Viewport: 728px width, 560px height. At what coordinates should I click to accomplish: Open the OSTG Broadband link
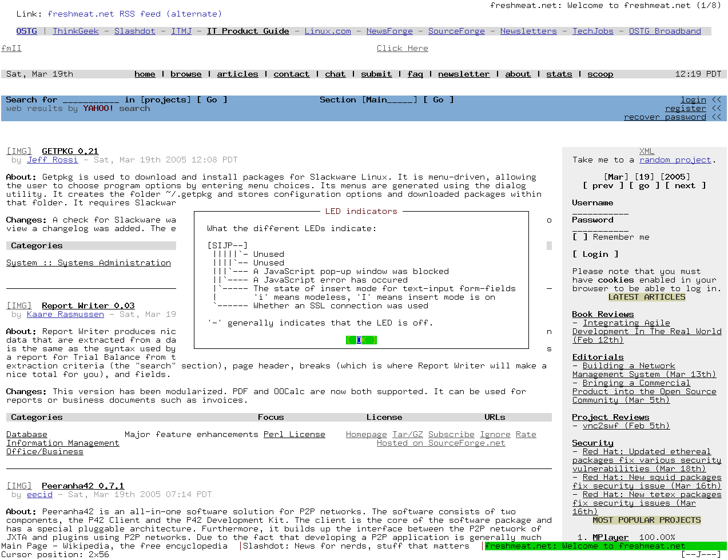[665, 31]
